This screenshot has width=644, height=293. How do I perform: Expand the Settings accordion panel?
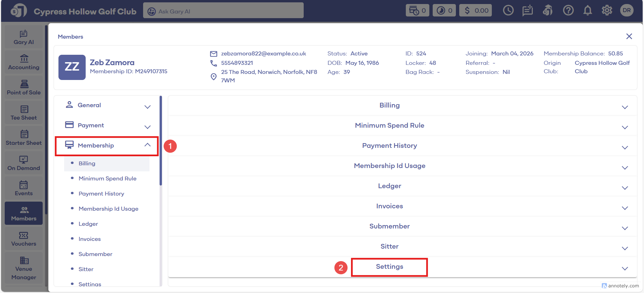click(389, 267)
